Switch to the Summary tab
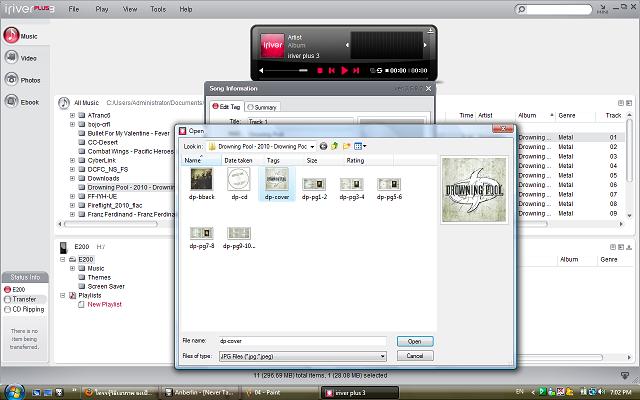The width and height of the screenshot is (640, 400). (263, 107)
